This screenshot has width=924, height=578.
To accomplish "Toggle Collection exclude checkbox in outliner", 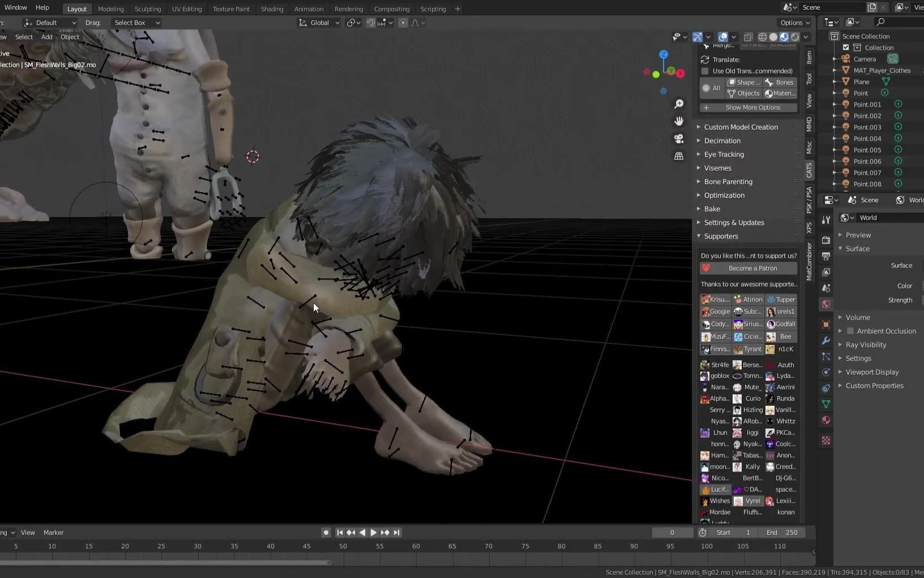I will point(846,48).
